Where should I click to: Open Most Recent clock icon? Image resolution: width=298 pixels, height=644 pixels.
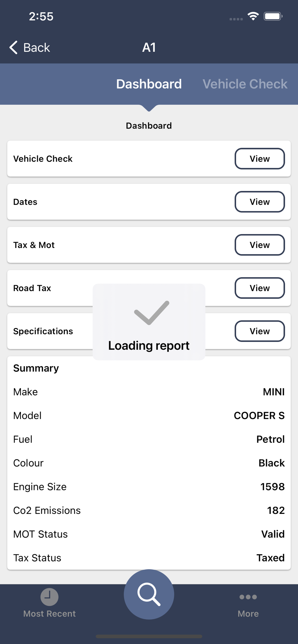[x=49, y=597]
